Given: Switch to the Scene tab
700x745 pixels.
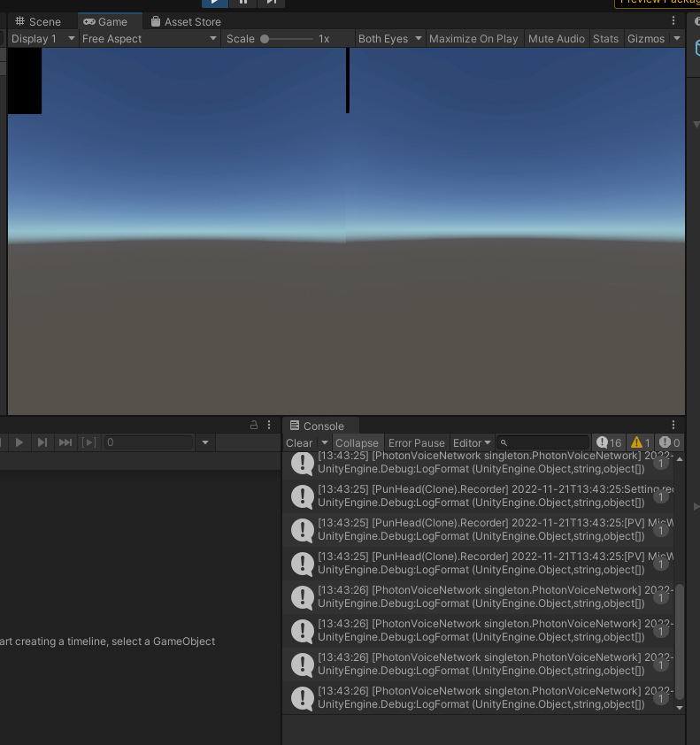Looking at the screenshot, I should [x=38, y=22].
